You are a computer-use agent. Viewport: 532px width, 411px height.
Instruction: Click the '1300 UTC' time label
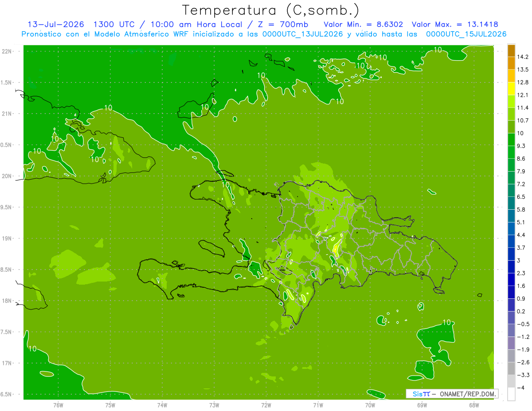tap(114, 24)
